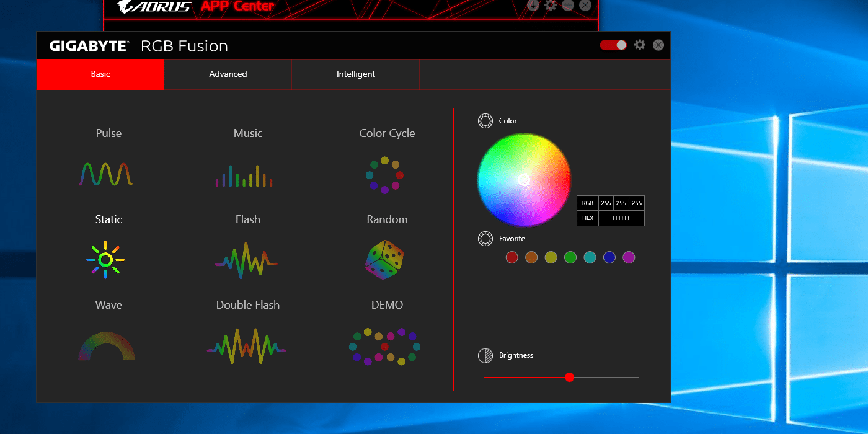868x434 pixels.
Task: Open RGB Fusion settings gear
Action: pos(640,45)
